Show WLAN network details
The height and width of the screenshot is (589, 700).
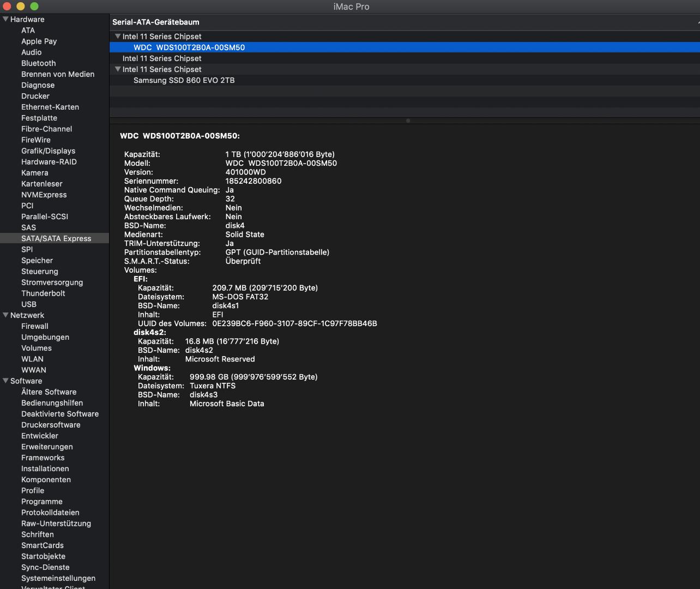click(32, 359)
